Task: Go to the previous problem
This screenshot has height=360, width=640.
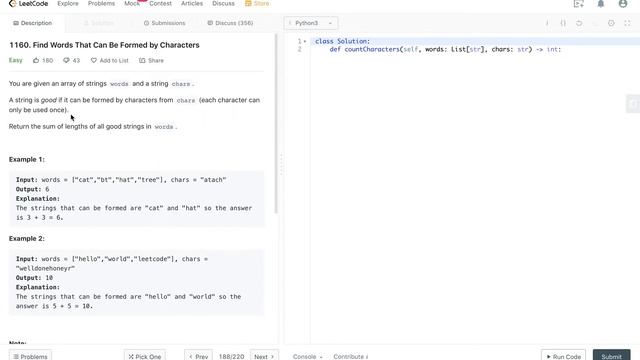Action: coord(198,356)
